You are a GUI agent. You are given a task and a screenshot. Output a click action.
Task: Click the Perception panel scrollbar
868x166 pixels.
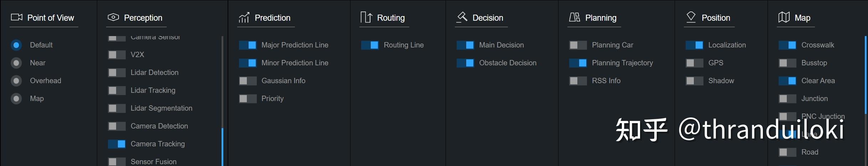point(223,146)
